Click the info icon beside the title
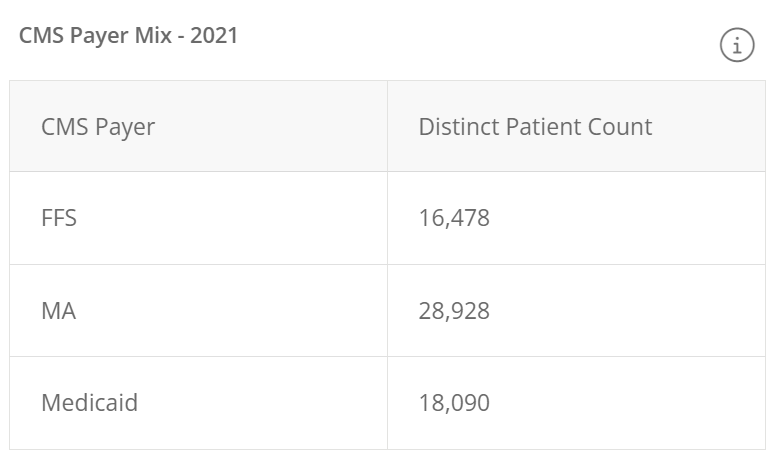The width and height of the screenshot is (776, 459). click(737, 45)
